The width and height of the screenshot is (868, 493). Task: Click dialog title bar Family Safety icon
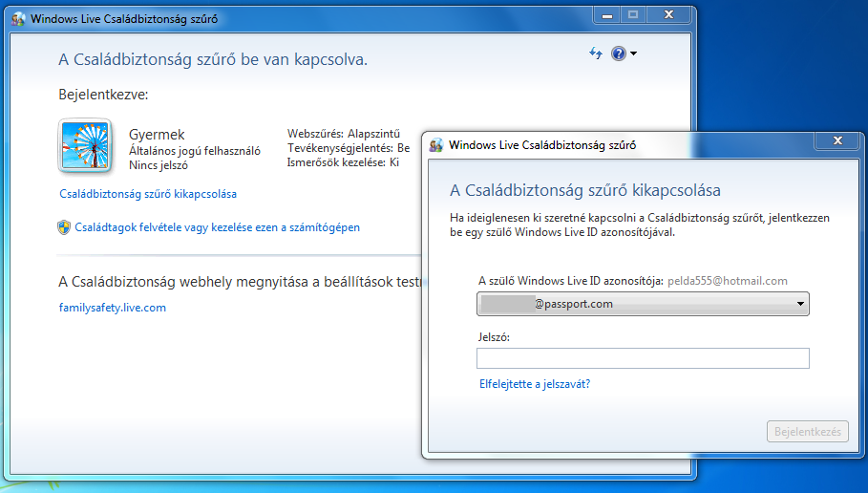(x=436, y=145)
